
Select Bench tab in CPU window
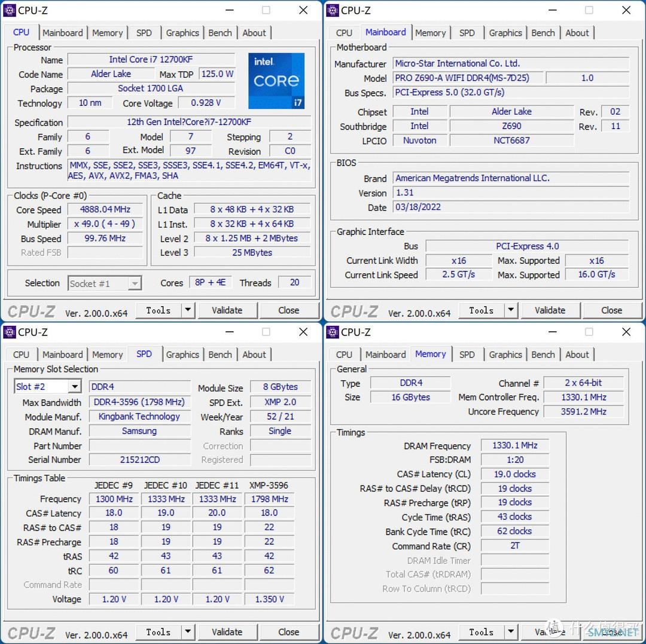point(220,33)
